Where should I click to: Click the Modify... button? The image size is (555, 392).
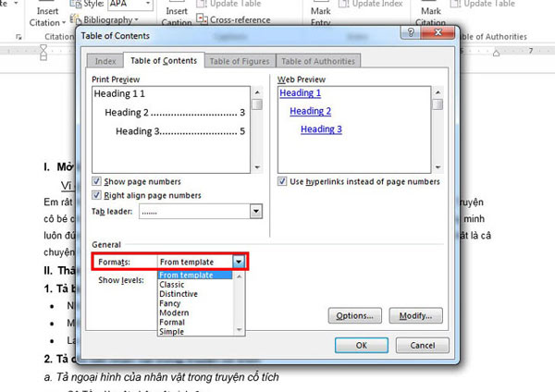point(416,316)
